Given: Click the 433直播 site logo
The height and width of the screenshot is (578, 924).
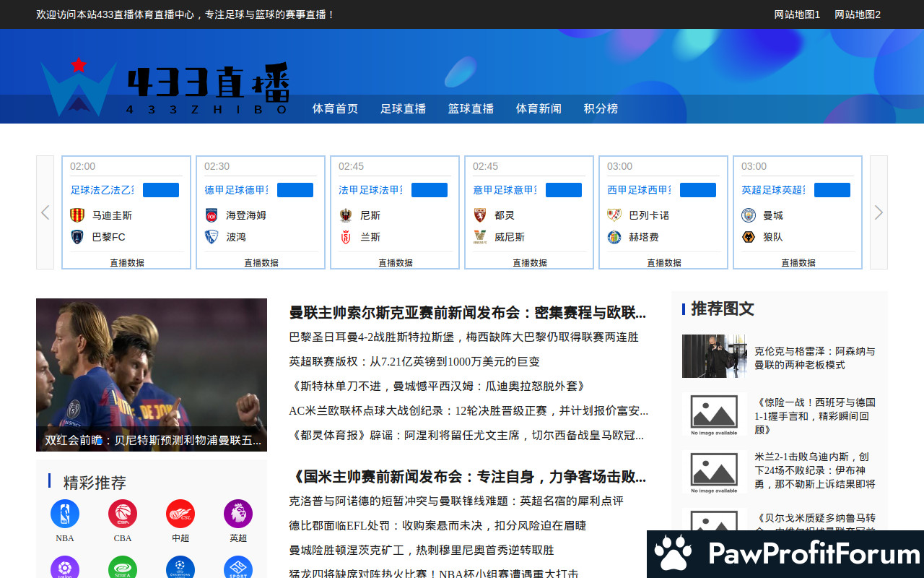Looking at the screenshot, I should 165,88.
